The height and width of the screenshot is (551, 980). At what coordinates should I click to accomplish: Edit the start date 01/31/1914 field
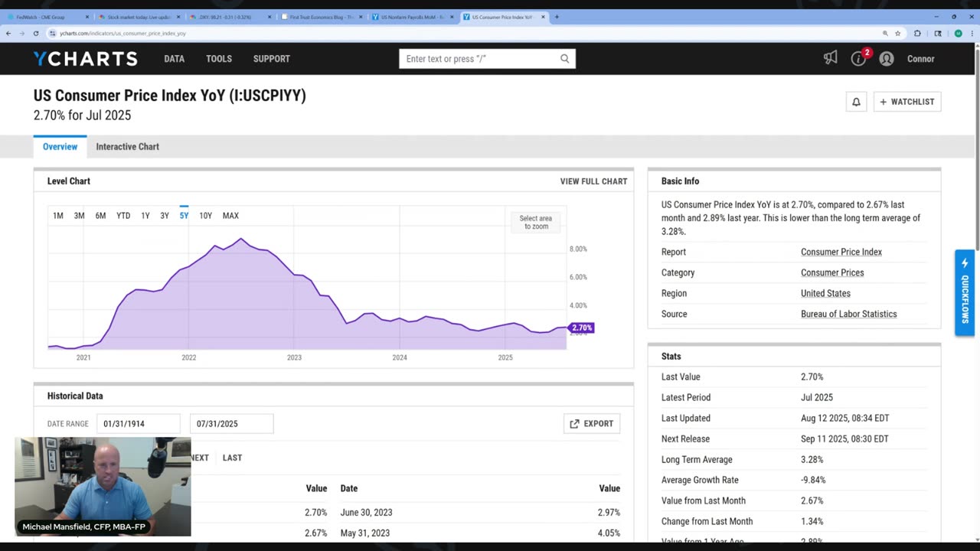(x=139, y=424)
